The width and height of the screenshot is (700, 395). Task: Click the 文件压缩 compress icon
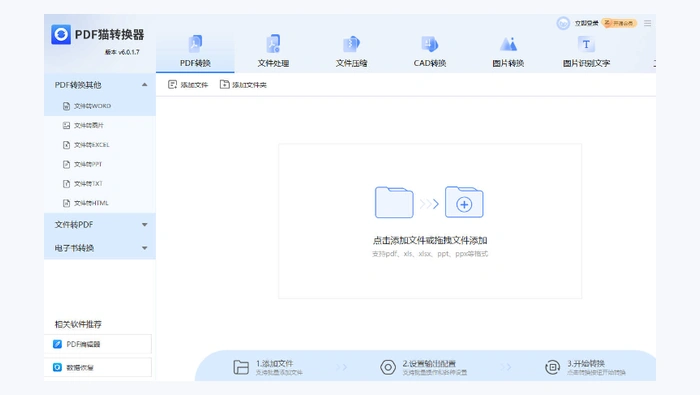click(351, 44)
